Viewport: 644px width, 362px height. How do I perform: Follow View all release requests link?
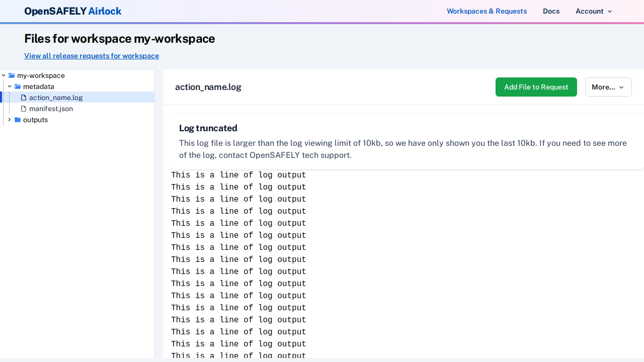click(x=92, y=56)
